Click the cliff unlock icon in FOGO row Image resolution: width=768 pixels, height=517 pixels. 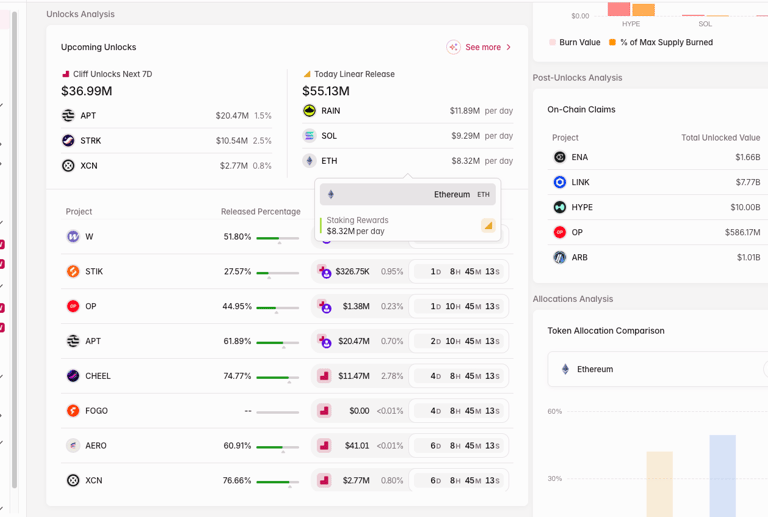[324, 411]
